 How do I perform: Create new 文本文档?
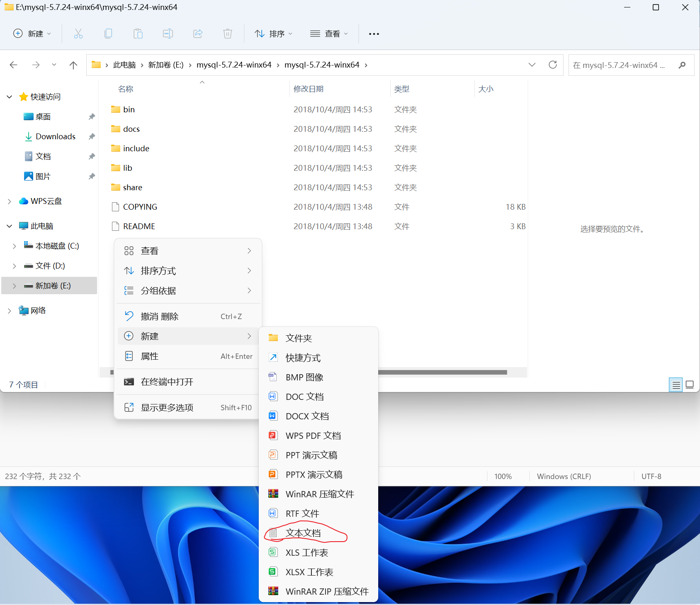(x=318, y=533)
